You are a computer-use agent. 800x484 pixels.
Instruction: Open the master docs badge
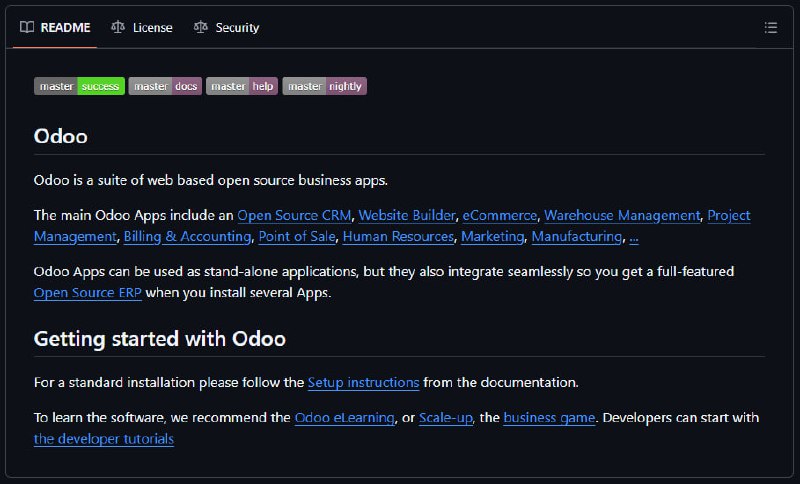tap(165, 86)
